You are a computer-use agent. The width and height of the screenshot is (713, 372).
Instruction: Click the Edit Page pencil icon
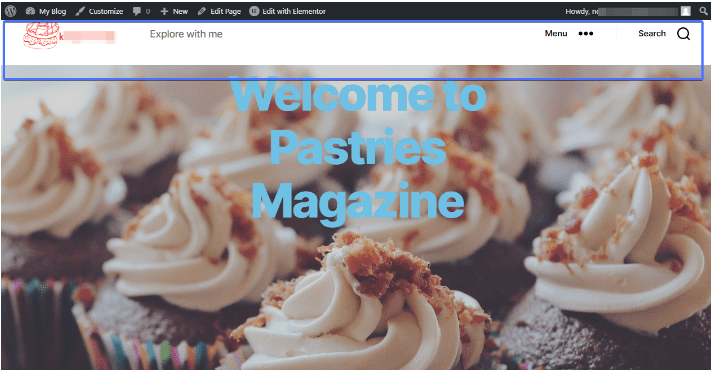tap(202, 11)
